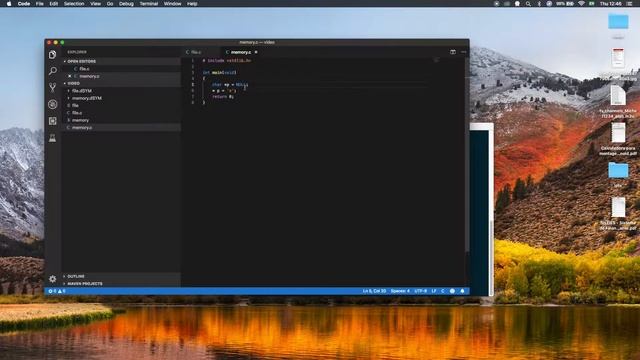Open the Apple menu
Image resolution: width=640 pixels, height=360 pixels.
click(x=9, y=4)
